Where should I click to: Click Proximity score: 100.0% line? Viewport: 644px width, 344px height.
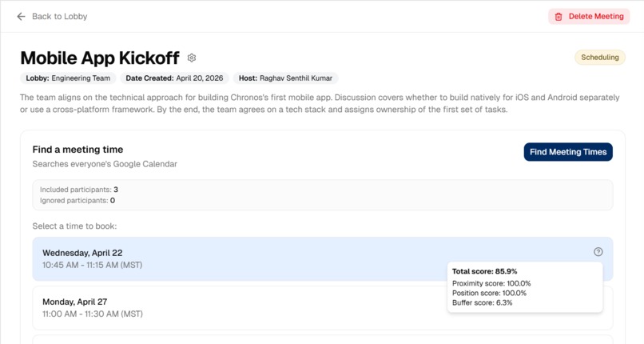491,283
